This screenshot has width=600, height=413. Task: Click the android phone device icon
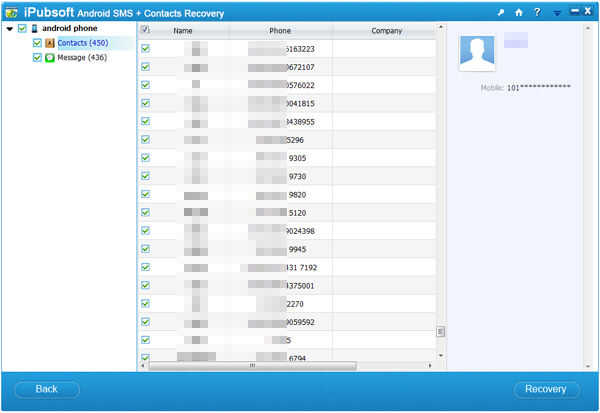point(34,28)
